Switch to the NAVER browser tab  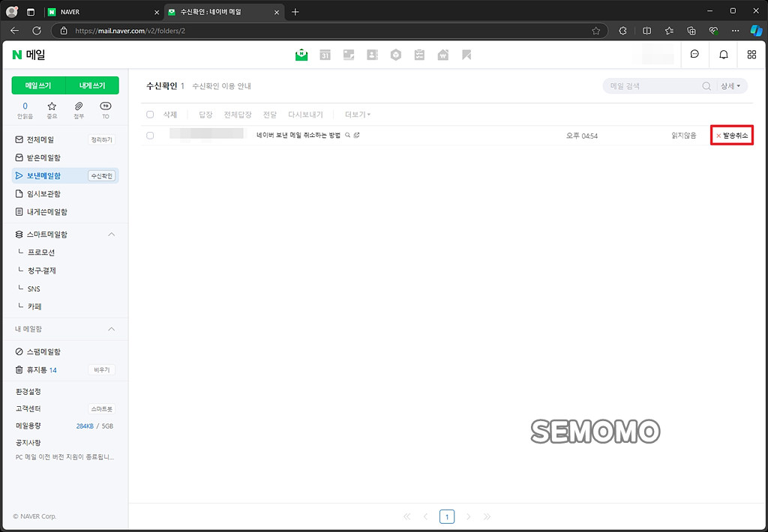tap(103, 12)
